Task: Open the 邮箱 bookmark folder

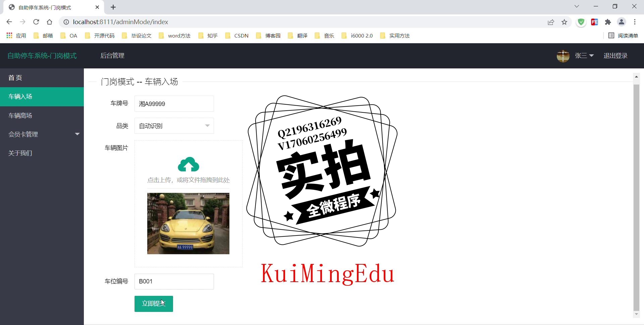Action: click(43, 36)
